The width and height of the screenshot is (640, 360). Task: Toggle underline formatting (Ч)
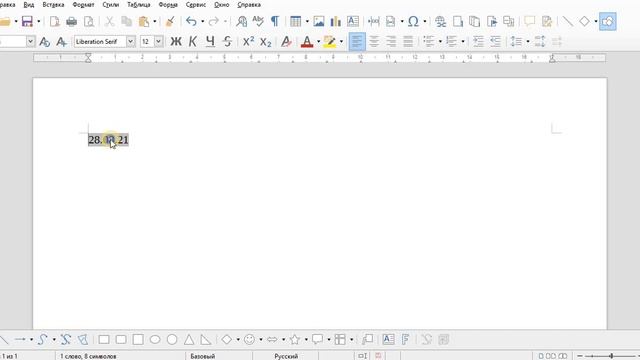[x=210, y=41]
